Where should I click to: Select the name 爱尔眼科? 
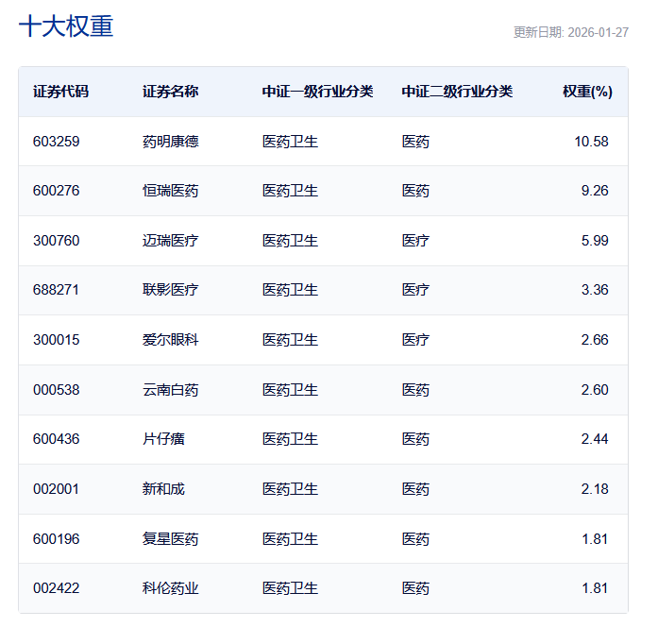170,340
